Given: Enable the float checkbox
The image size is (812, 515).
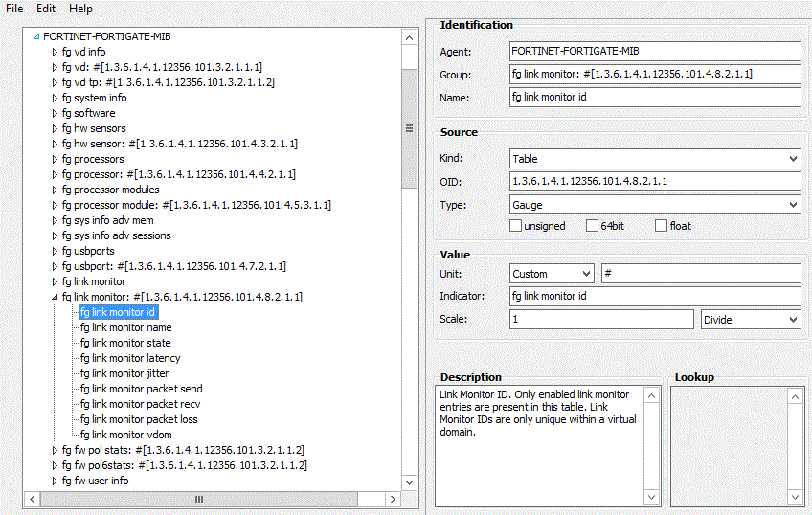Looking at the screenshot, I should click(661, 226).
